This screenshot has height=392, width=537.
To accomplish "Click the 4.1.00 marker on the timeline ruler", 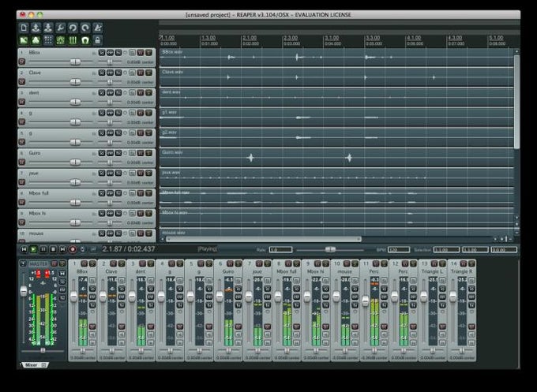I will [414, 38].
